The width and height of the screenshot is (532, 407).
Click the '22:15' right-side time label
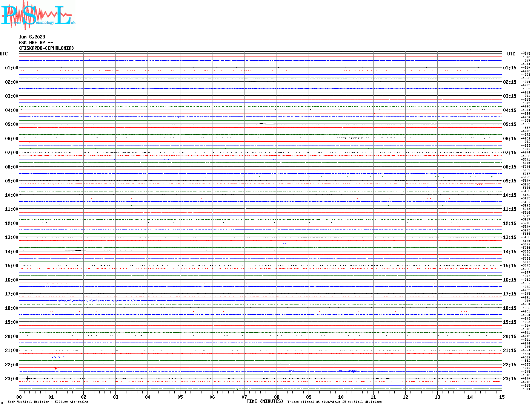(510, 365)
